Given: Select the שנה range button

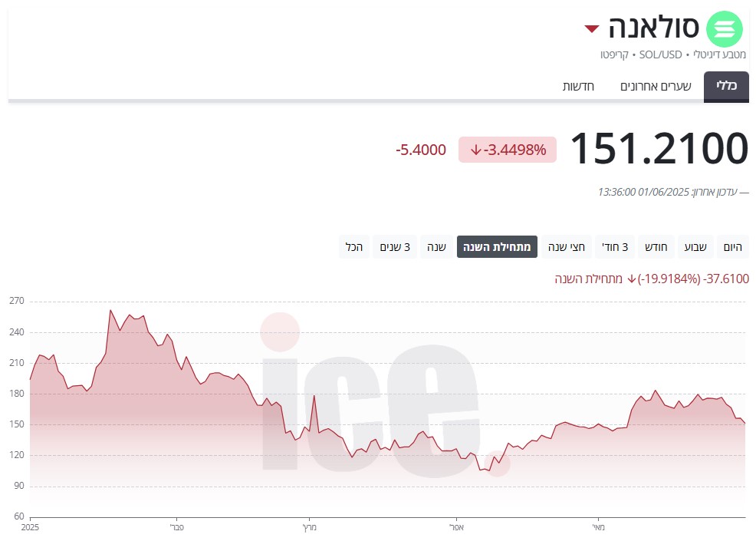Looking at the screenshot, I should (x=436, y=247).
